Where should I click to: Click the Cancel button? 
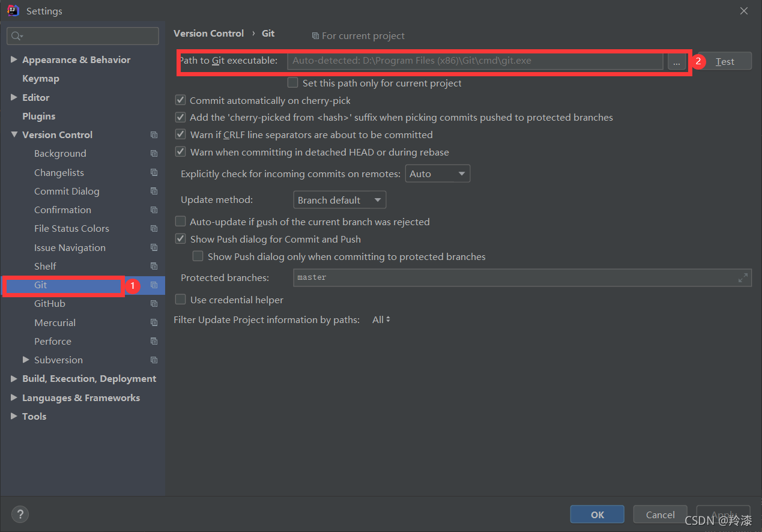click(x=661, y=515)
